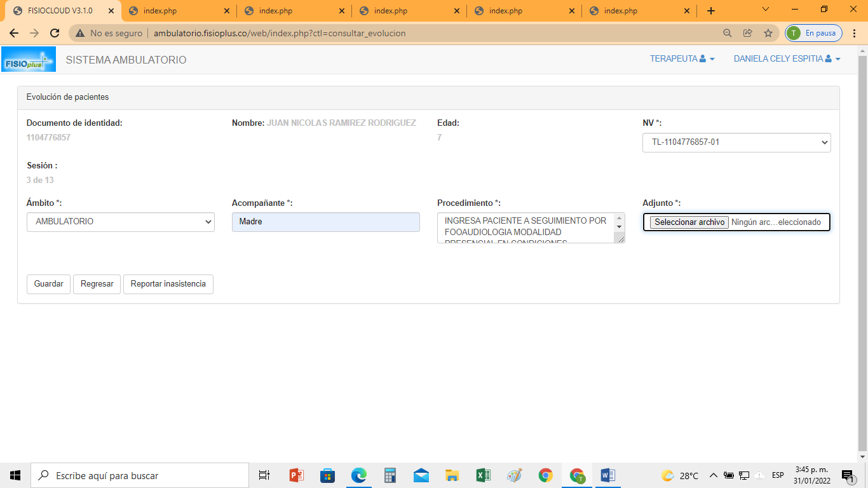Click the Reportar inasistencia button
Screen dimensions: 868x488
pyautogui.click(x=168, y=284)
